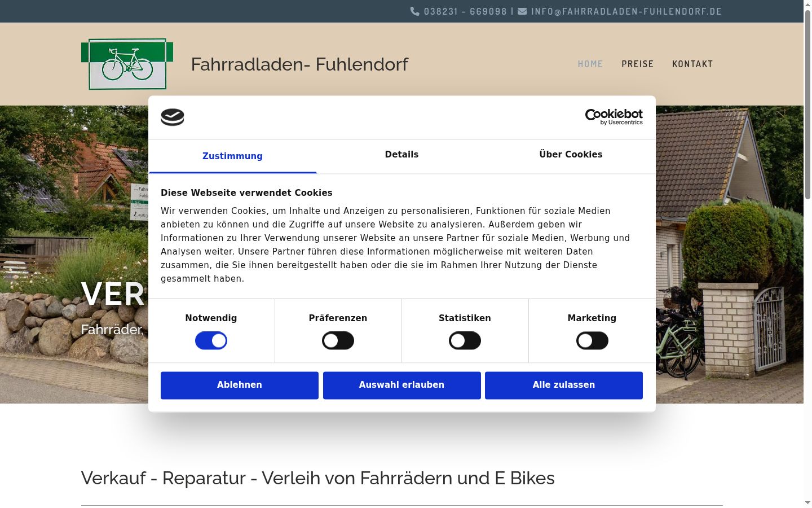Image resolution: width=812 pixels, height=508 pixels.
Task: Click the heading 'Diese Webseite verwendet Cookies'
Action: coord(246,193)
